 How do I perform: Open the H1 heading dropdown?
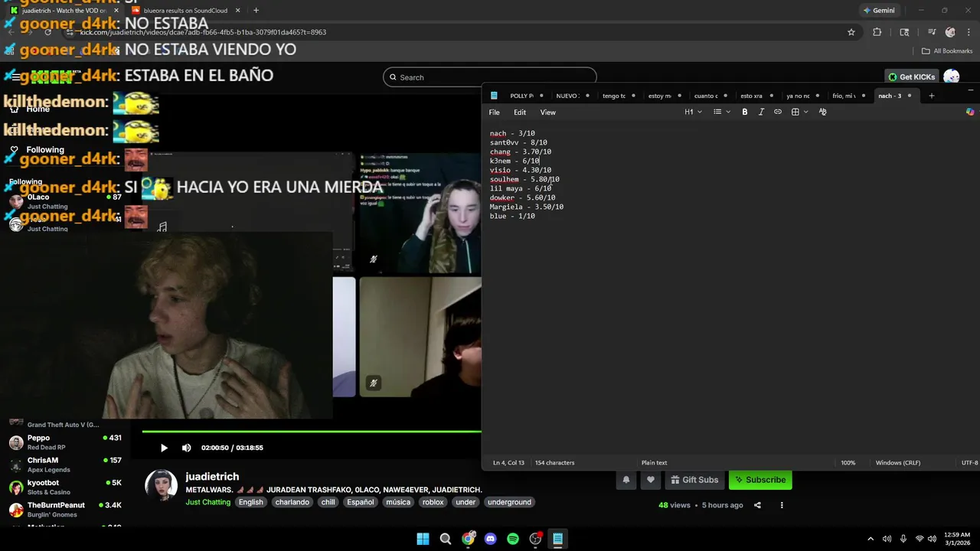coord(693,112)
